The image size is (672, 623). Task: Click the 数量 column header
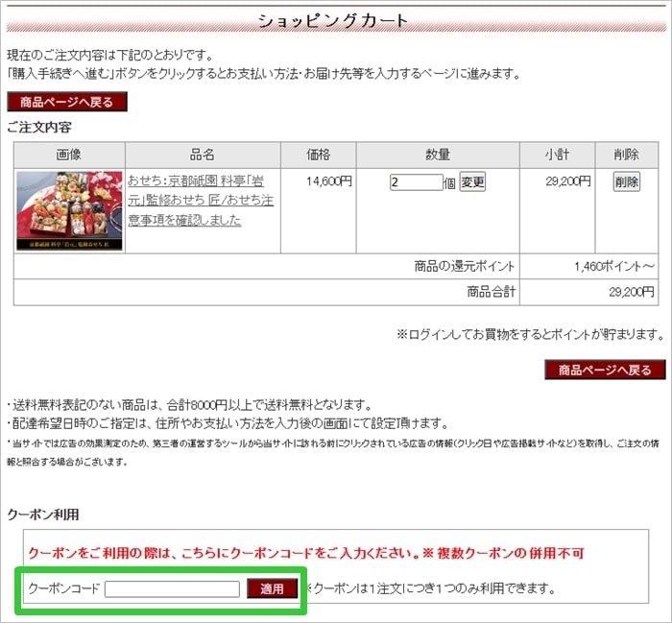(x=438, y=156)
